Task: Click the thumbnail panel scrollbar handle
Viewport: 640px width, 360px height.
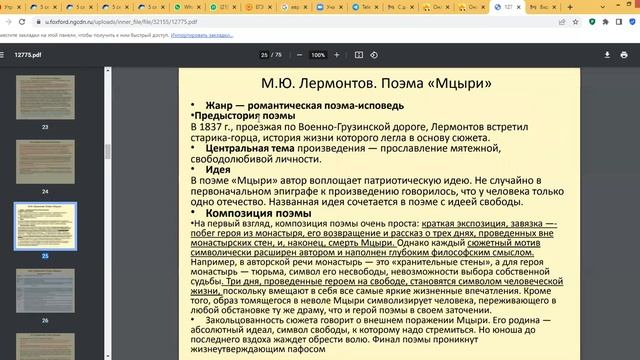Action: 108,151
